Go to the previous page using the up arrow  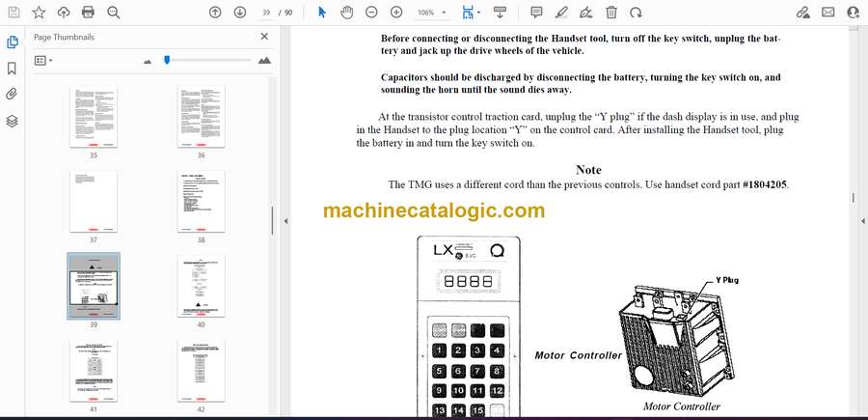(x=215, y=13)
